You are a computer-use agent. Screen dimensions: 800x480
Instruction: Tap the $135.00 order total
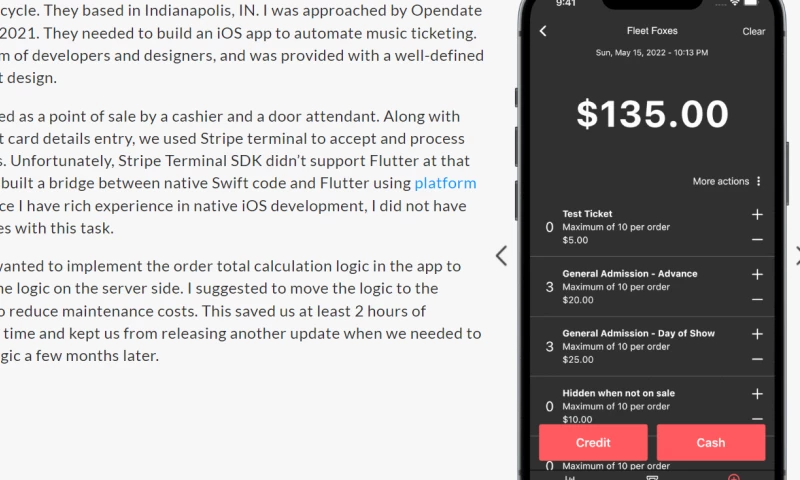pyautogui.click(x=652, y=114)
